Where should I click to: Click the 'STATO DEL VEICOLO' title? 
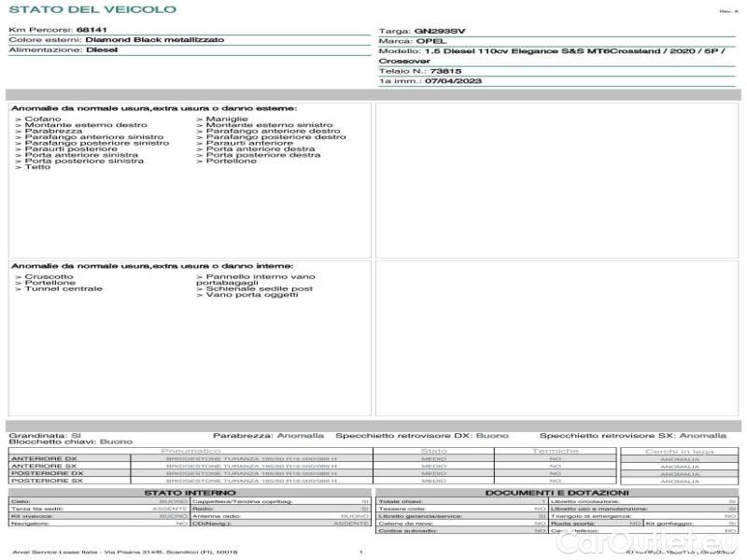92,9
